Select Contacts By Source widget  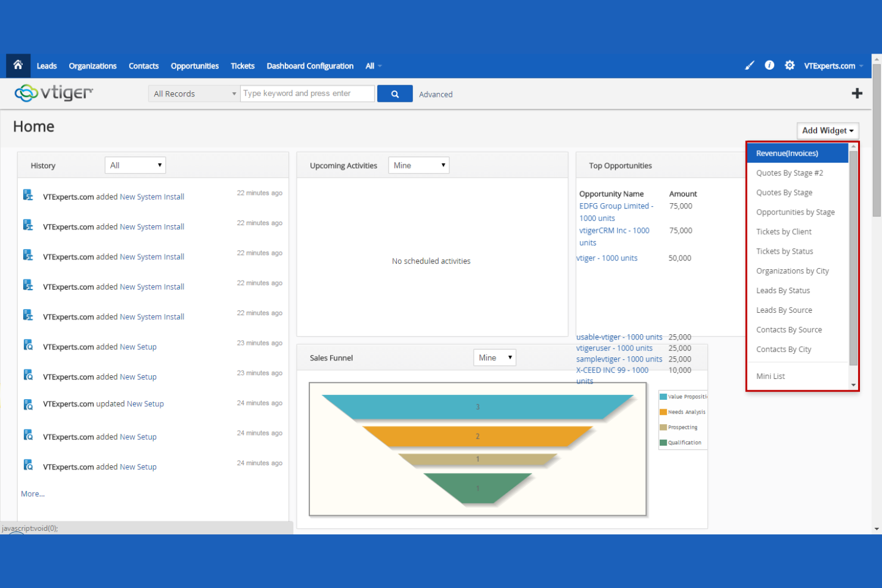pos(797,330)
